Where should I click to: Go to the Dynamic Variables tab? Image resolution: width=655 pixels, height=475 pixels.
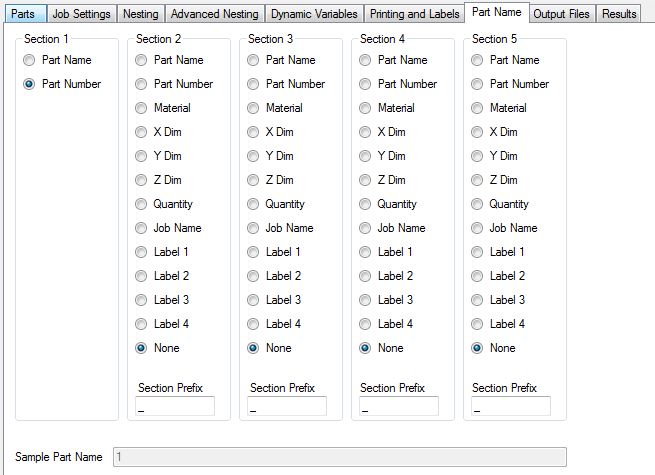coord(314,14)
